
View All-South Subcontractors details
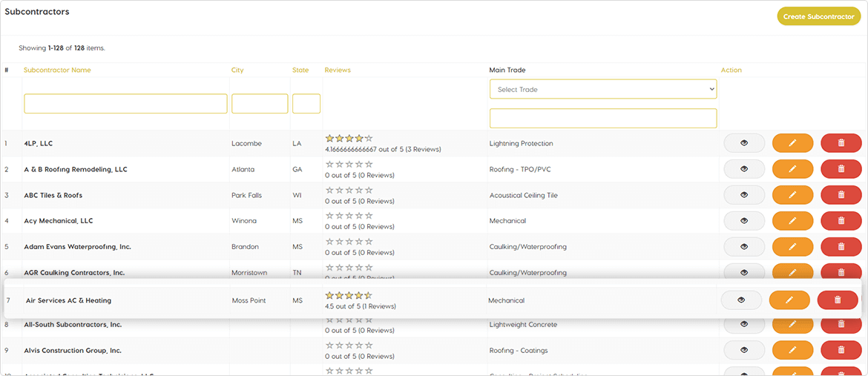tap(744, 325)
